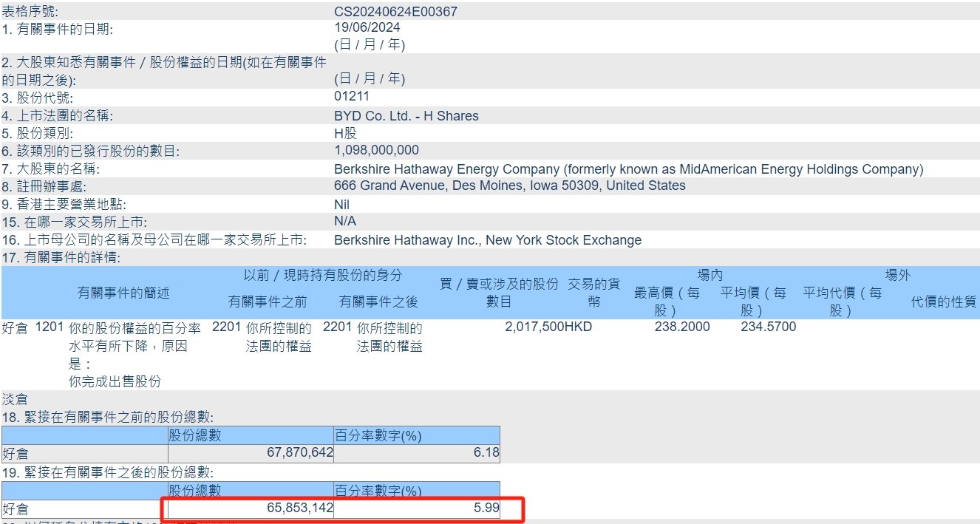980x524 pixels.
Task: Select the issued shares figure 1,098,000,000
Action: [376, 151]
